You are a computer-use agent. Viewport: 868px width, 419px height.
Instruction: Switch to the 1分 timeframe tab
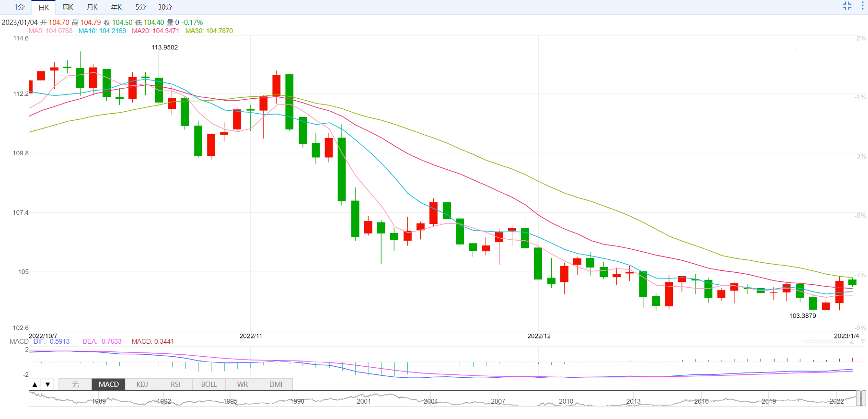click(19, 7)
